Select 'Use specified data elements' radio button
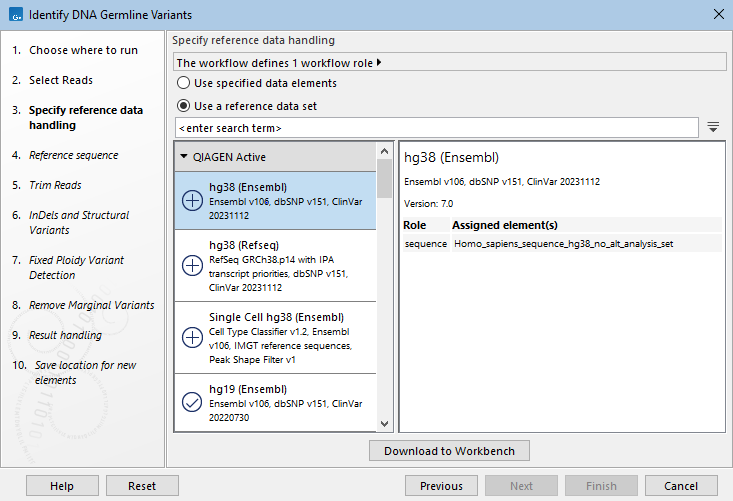733x501 pixels. point(184,83)
